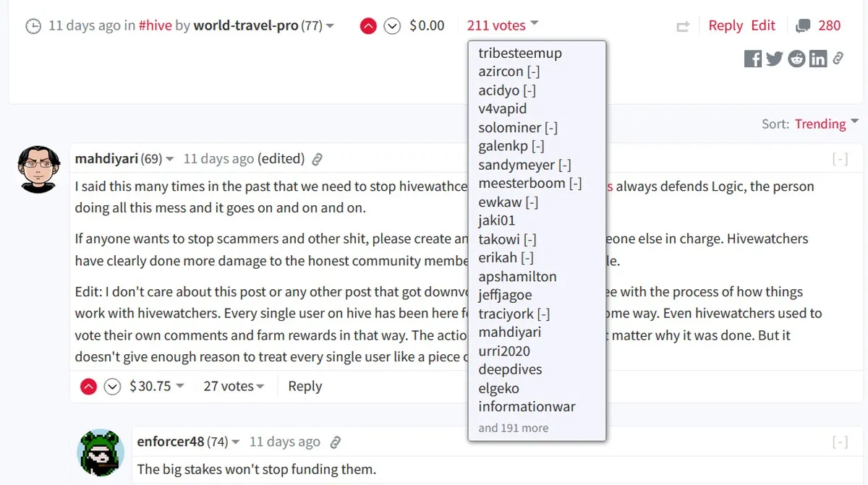Select sandymeyer in voters list
868x485 pixels.
coord(516,164)
